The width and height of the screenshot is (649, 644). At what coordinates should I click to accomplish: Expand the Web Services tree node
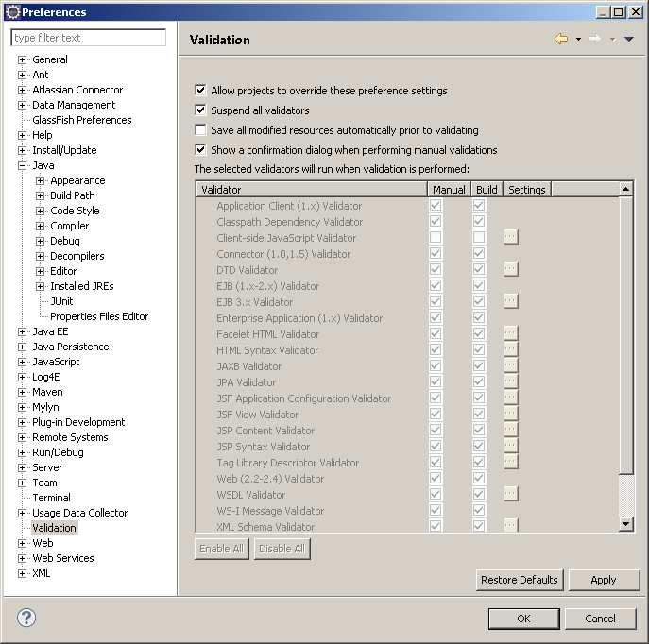point(23,558)
